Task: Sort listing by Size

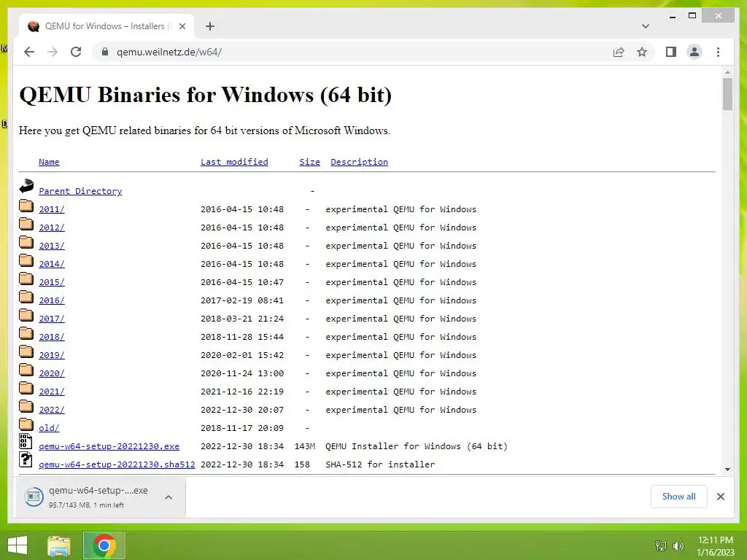Action: coord(309,162)
